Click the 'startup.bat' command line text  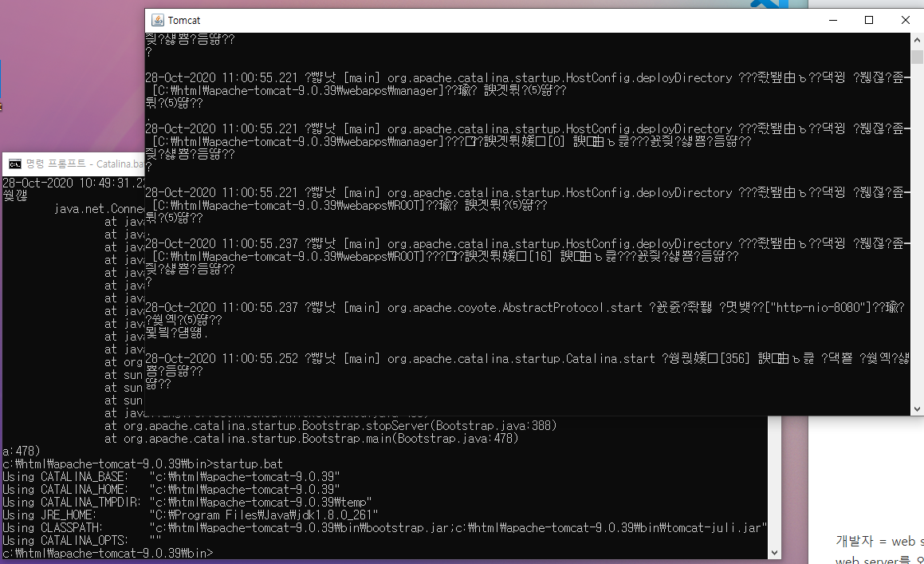247,463
